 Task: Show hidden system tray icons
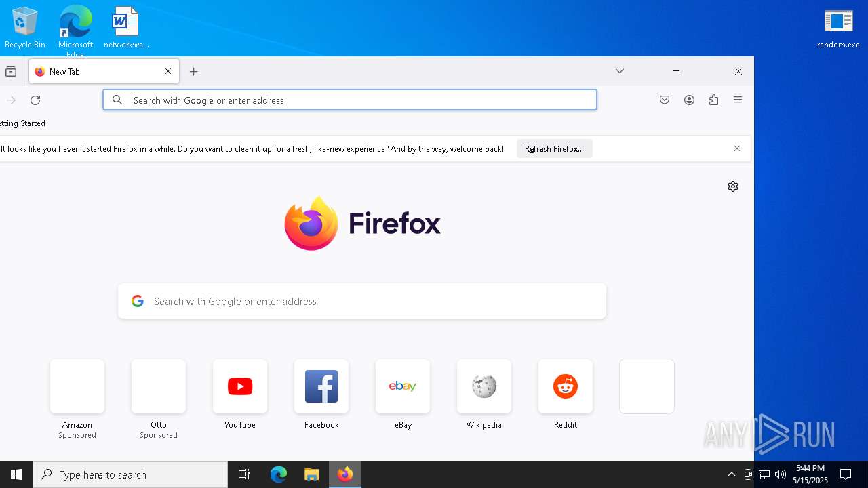(731, 474)
